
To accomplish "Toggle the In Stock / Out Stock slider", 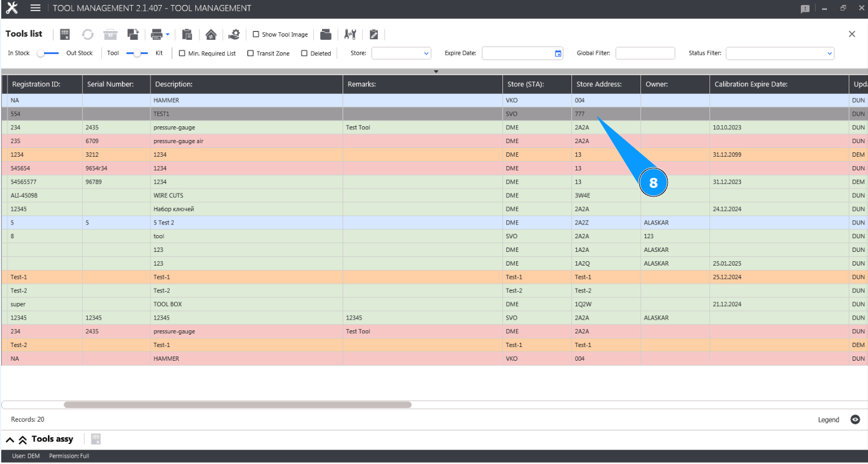I will [x=47, y=53].
